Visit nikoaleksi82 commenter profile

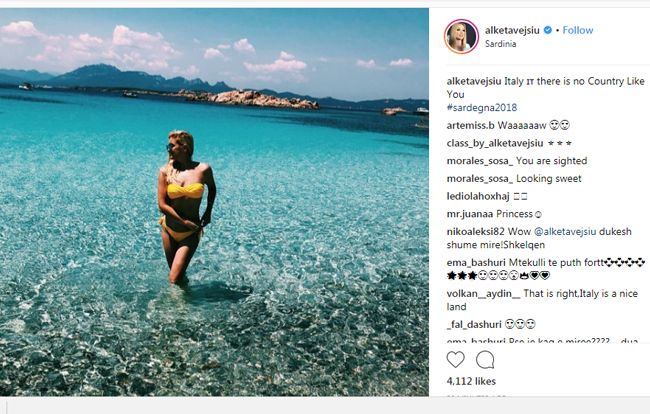[x=475, y=232]
